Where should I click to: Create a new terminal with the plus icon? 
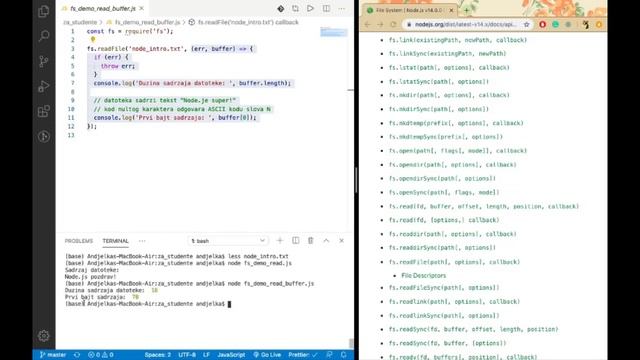click(x=280, y=241)
